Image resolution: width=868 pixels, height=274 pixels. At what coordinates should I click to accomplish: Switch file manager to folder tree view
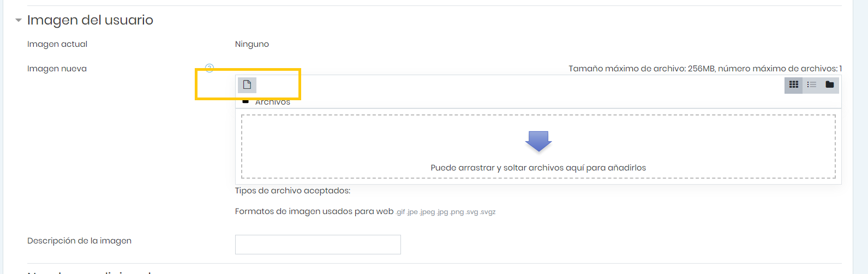[x=830, y=84]
